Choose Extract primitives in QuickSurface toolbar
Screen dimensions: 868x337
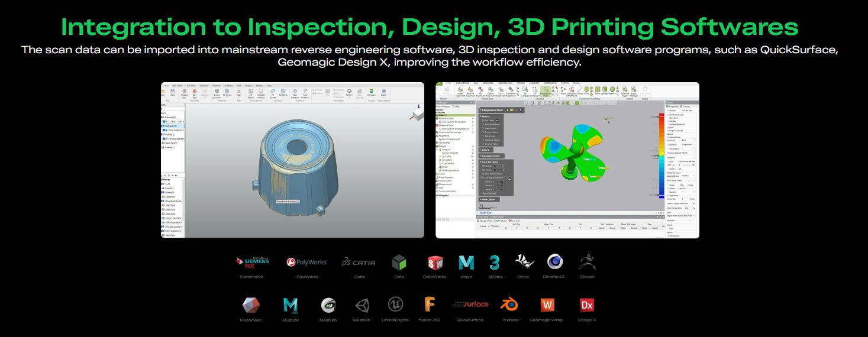point(217,93)
